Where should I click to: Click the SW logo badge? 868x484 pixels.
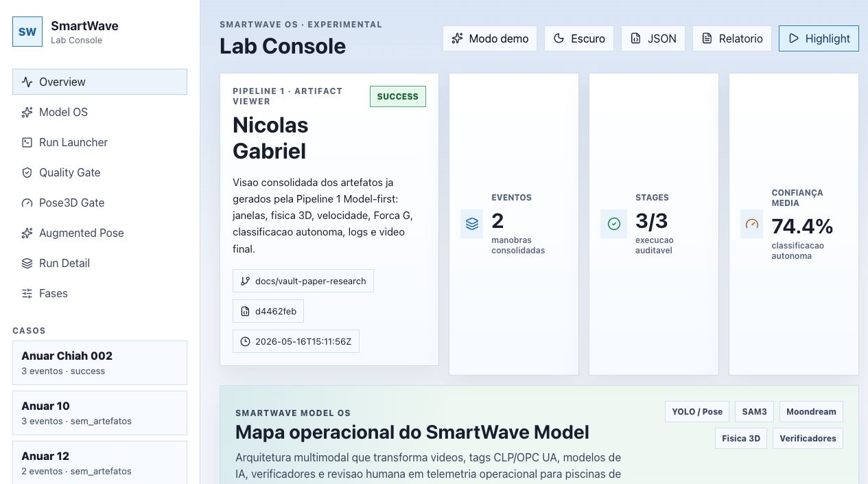(x=27, y=32)
